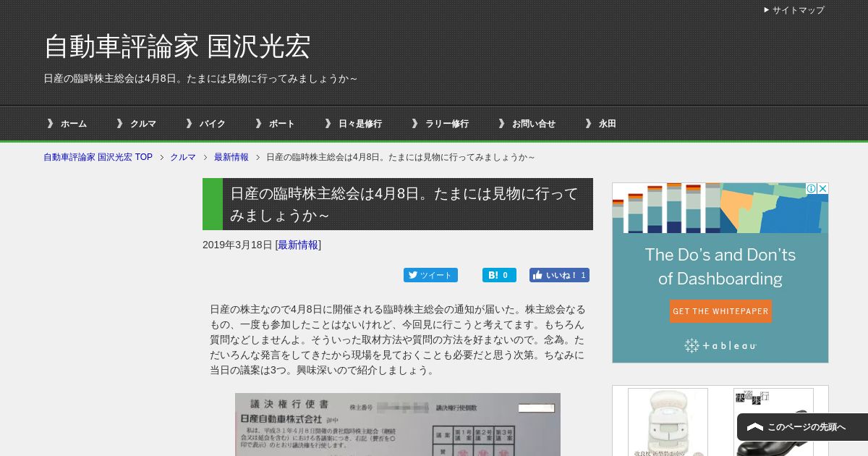Share the article with the ツイート button
Image resolution: width=868 pixels, height=456 pixels.
pyautogui.click(x=430, y=275)
